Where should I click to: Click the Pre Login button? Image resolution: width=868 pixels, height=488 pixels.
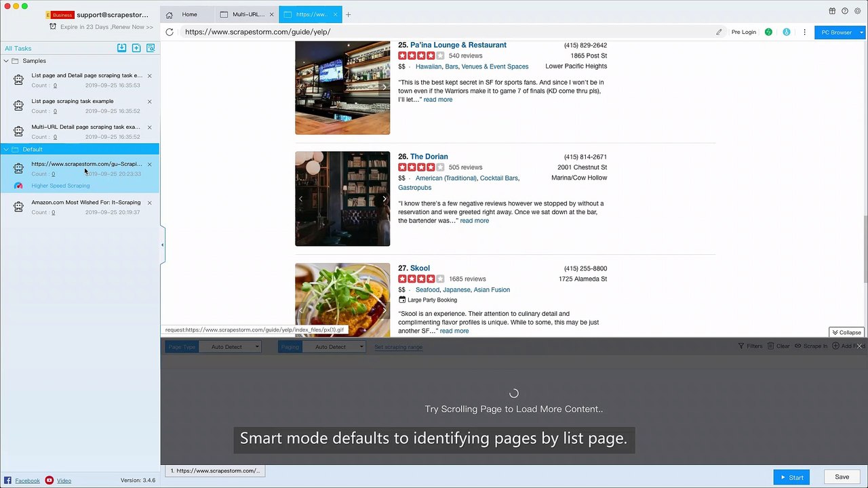point(743,32)
